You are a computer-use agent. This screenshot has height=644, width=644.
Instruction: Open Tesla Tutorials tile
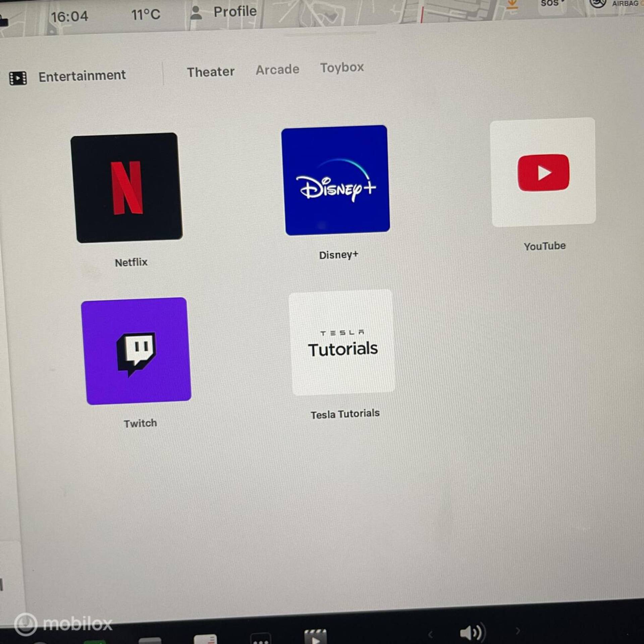coord(342,342)
